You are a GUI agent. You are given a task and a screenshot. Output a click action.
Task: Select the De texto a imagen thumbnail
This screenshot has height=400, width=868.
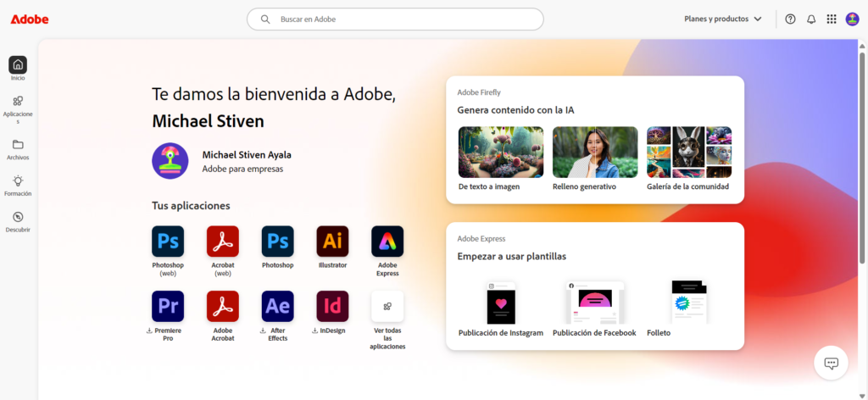click(501, 152)
